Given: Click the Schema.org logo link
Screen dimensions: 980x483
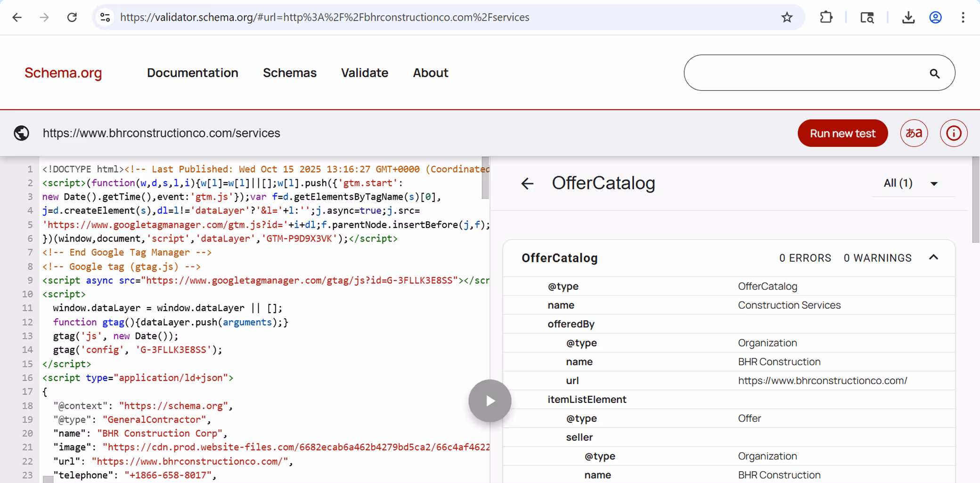Looking at the screenshot, I should (63, 73).
